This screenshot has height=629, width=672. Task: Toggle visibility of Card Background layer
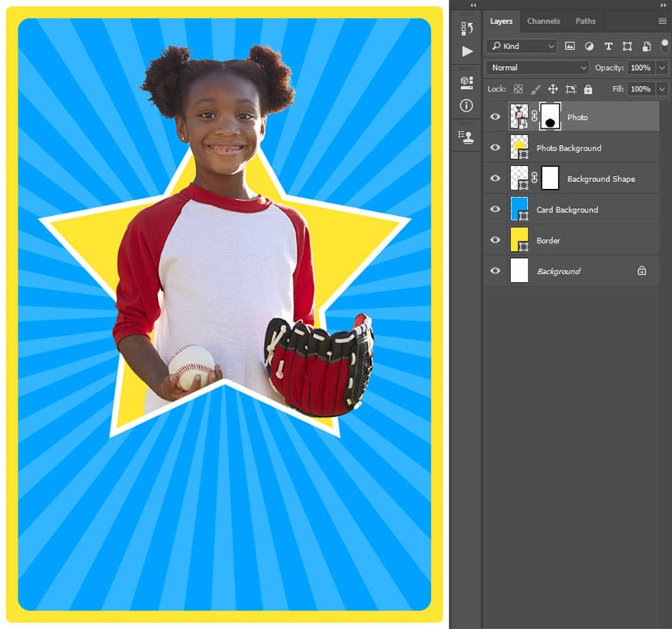(495, 210)
